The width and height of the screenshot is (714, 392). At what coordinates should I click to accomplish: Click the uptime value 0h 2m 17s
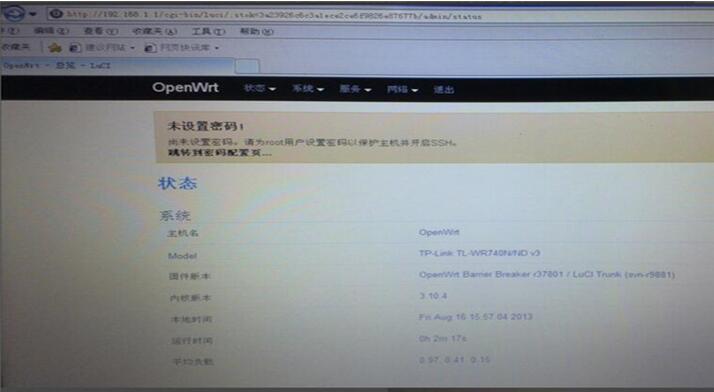click(x=443, y=338)
